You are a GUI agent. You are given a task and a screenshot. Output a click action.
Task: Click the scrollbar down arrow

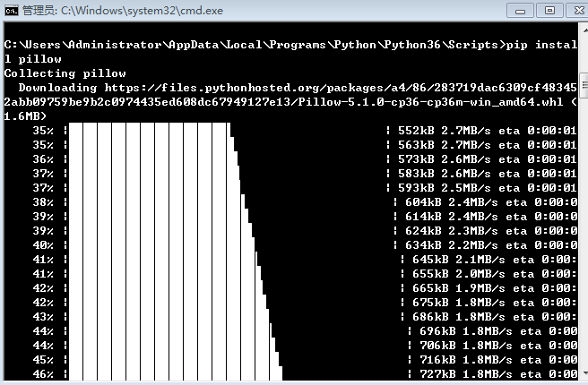(x=584, y=372)
